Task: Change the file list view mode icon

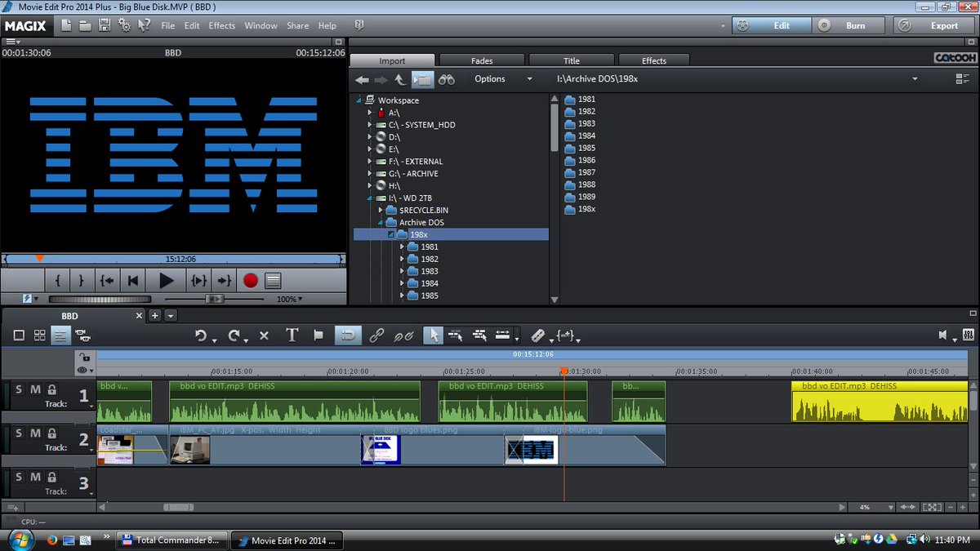Action: 962,79
